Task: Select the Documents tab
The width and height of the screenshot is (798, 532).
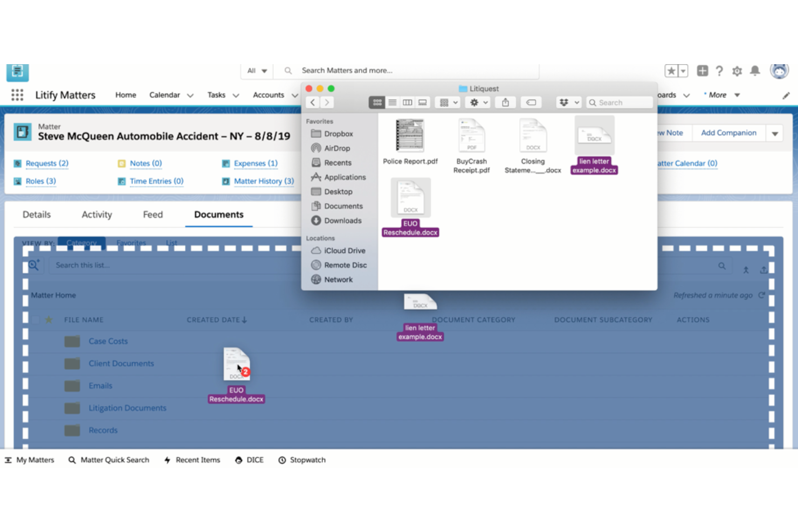Action: point(219,215)
